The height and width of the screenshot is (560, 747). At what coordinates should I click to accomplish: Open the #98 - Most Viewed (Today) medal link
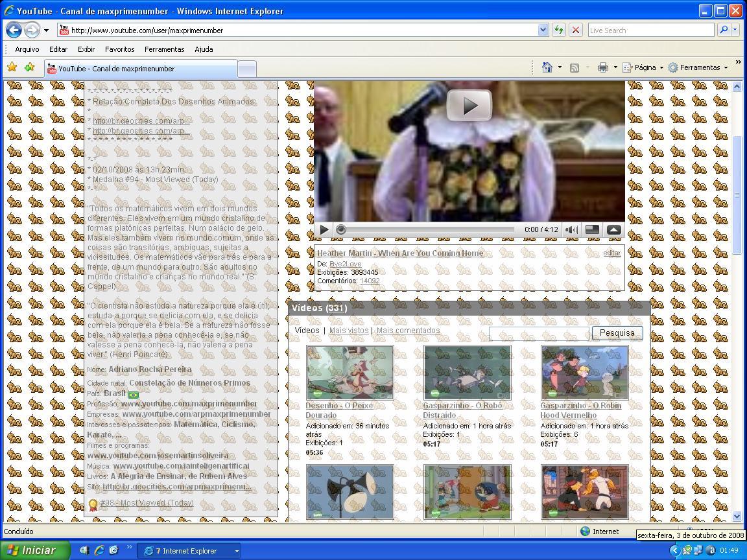point(147,503)
